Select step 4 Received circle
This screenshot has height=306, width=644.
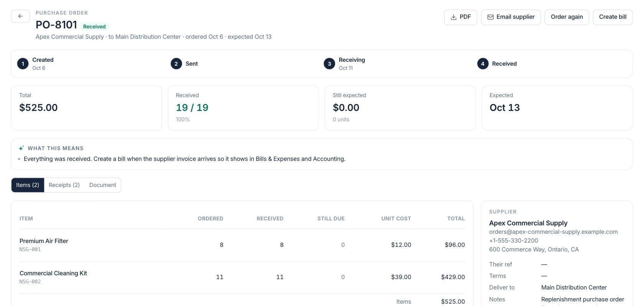tap(483, 64)
